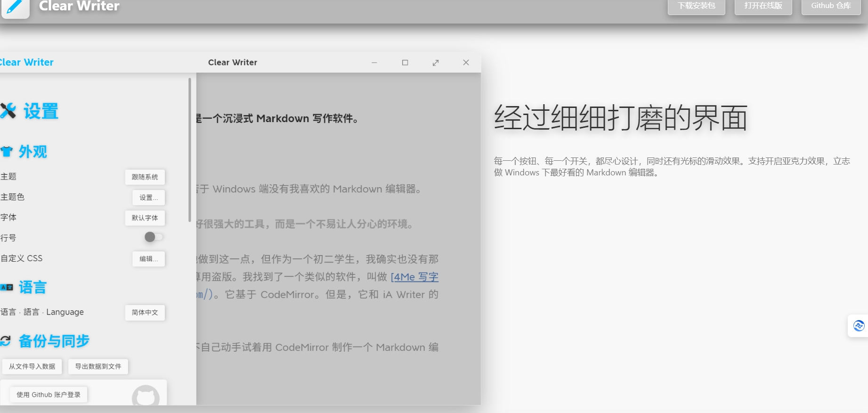Click the 自定义 CSS 编辑... button

149,259
